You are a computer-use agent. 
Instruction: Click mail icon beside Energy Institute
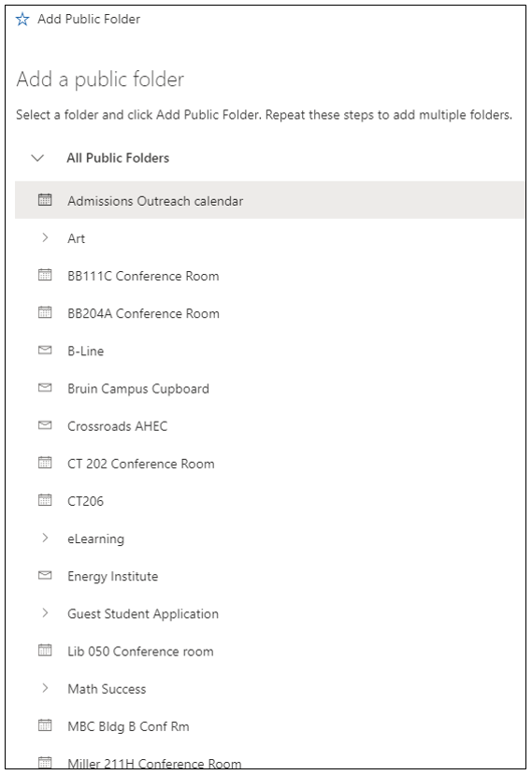45,575
